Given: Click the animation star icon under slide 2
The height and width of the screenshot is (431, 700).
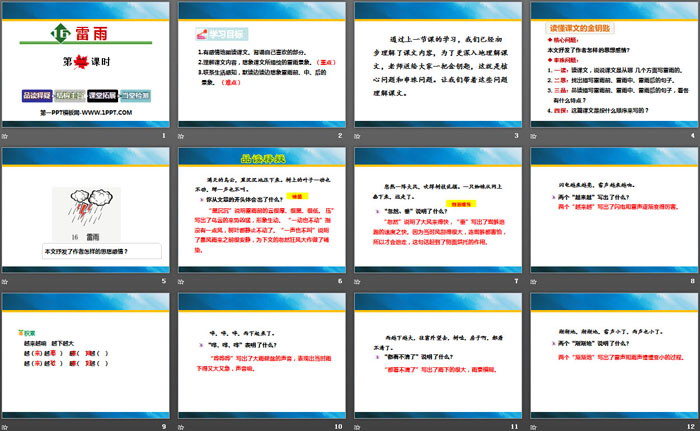Looking at the screenshot, I should coord(184,134).
